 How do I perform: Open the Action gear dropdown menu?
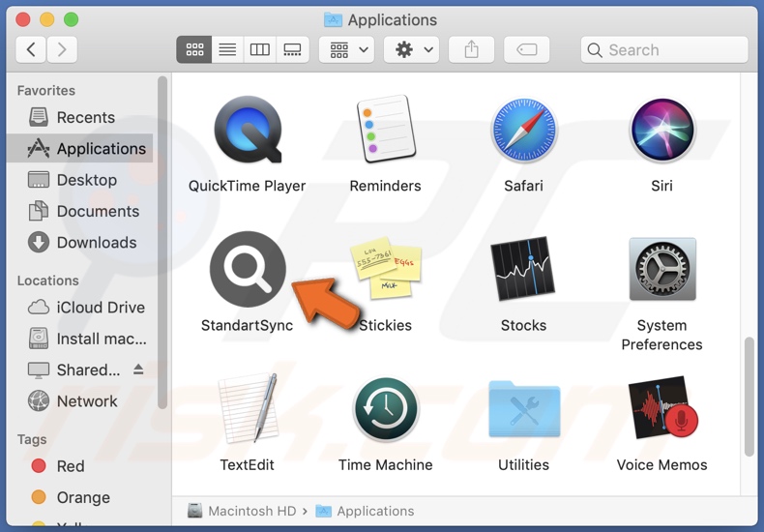tap(411, 49)
